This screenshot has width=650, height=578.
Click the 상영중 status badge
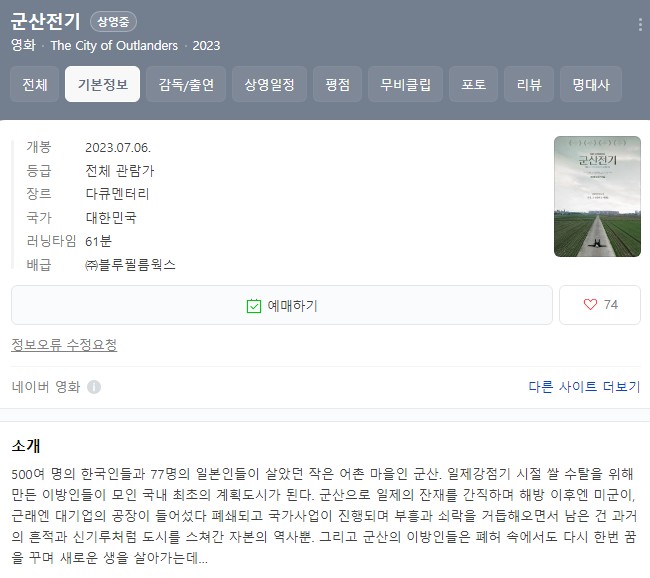coord(113,22)
